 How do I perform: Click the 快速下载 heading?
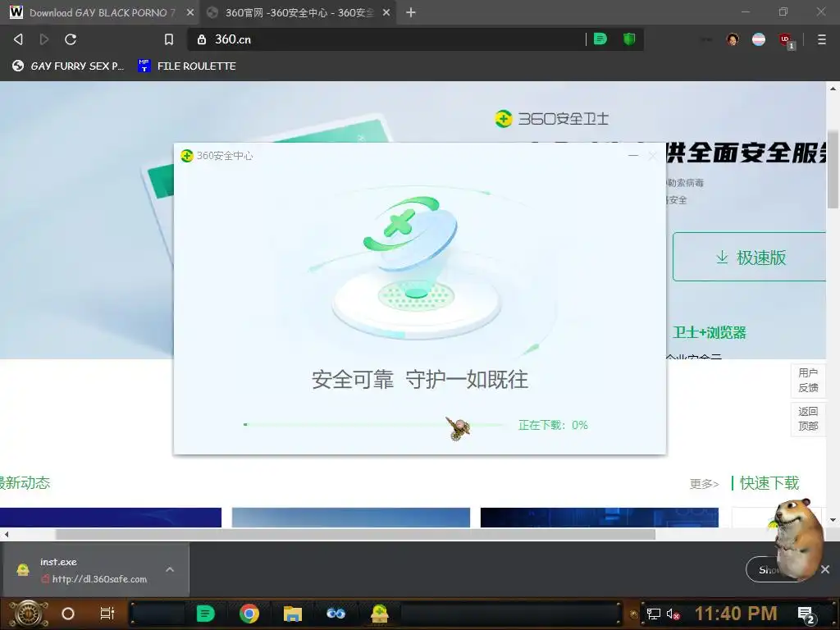(x=769, y=483)
